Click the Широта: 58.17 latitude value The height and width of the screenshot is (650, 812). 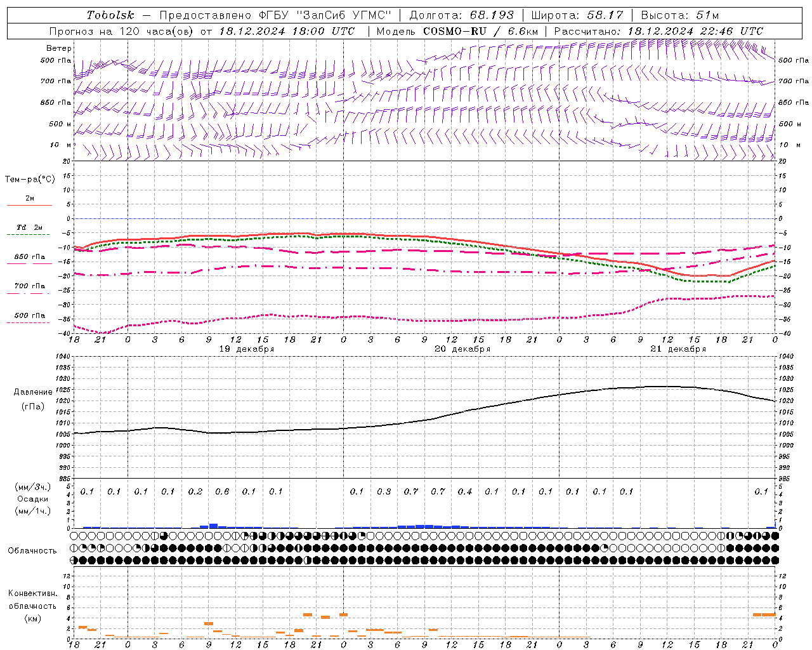click(577, 15)
